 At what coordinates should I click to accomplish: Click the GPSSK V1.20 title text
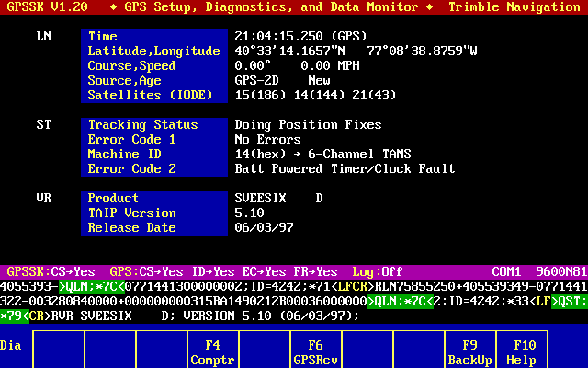[47, 6]
